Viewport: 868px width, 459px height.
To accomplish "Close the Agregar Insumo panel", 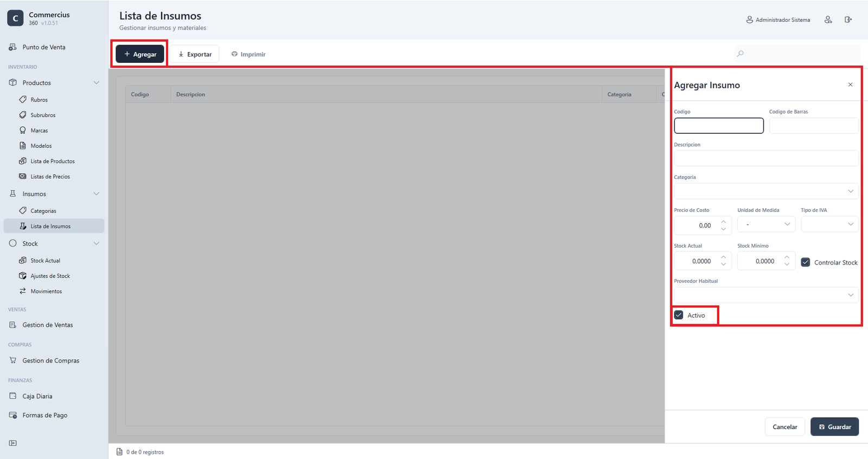I will tap(851, 85).
